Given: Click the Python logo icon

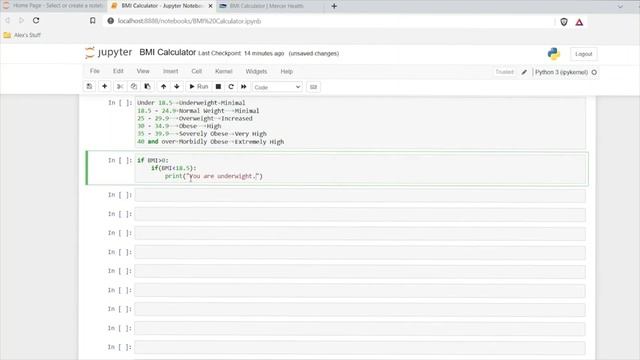Looking at the screenshot, I should (x=554, y=54).
